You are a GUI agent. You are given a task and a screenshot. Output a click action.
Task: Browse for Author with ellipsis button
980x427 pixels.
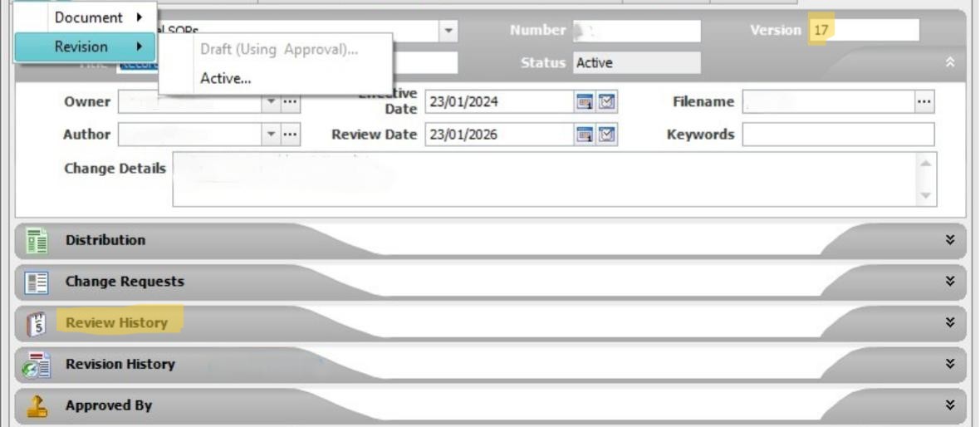click(x=289, y=134)
